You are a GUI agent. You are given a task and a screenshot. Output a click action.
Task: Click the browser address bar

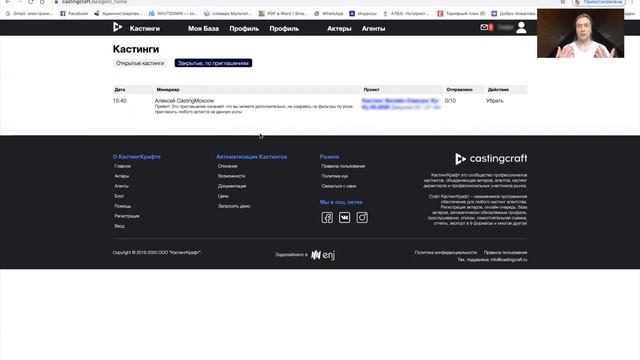coord(306,2)
